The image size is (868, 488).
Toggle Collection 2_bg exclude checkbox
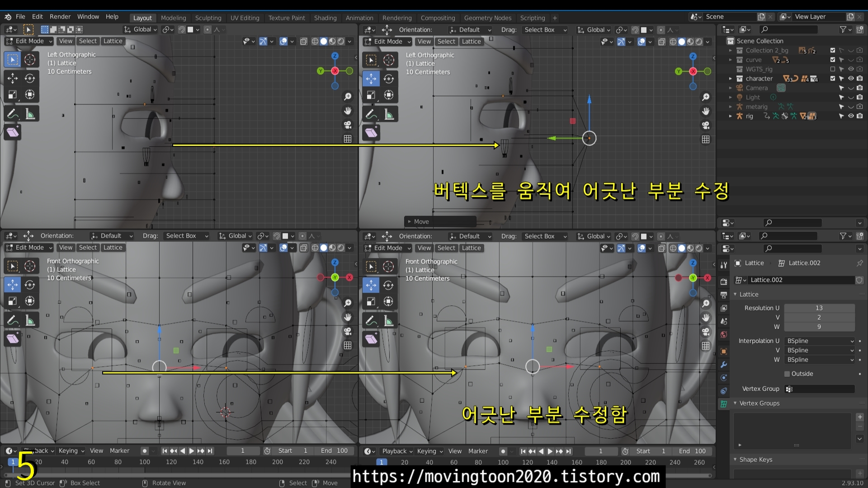[x=833, y=51]
